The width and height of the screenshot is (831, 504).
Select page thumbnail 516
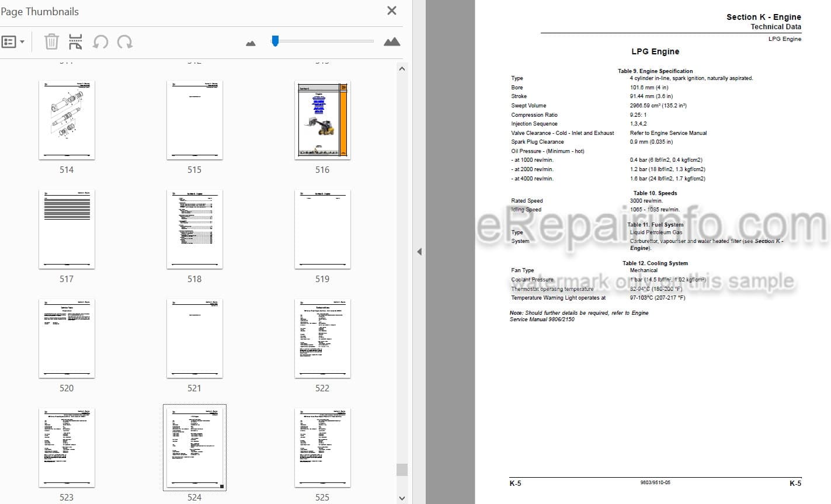(322, 120)
